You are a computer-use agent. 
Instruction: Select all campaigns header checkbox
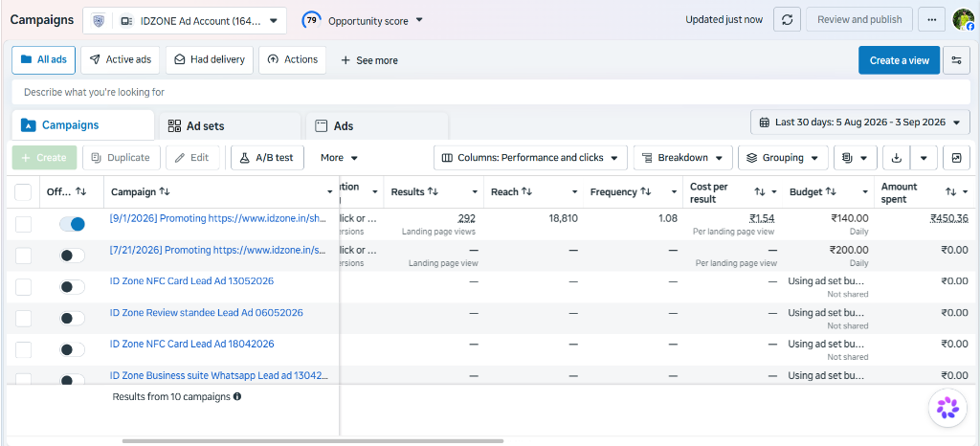coord(23,192)
